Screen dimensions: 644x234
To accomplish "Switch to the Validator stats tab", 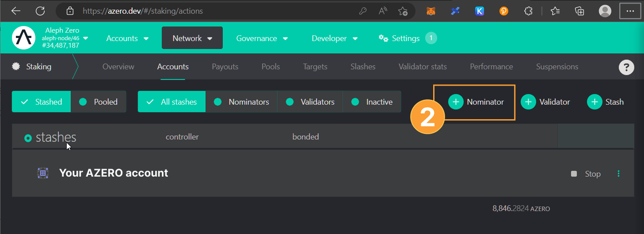I will tap(423, 67).
